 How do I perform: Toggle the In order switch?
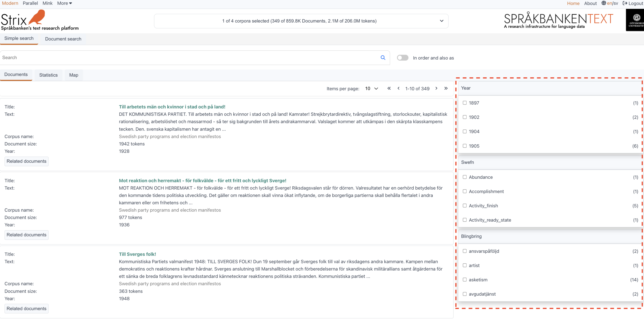[x=402, y=58]
